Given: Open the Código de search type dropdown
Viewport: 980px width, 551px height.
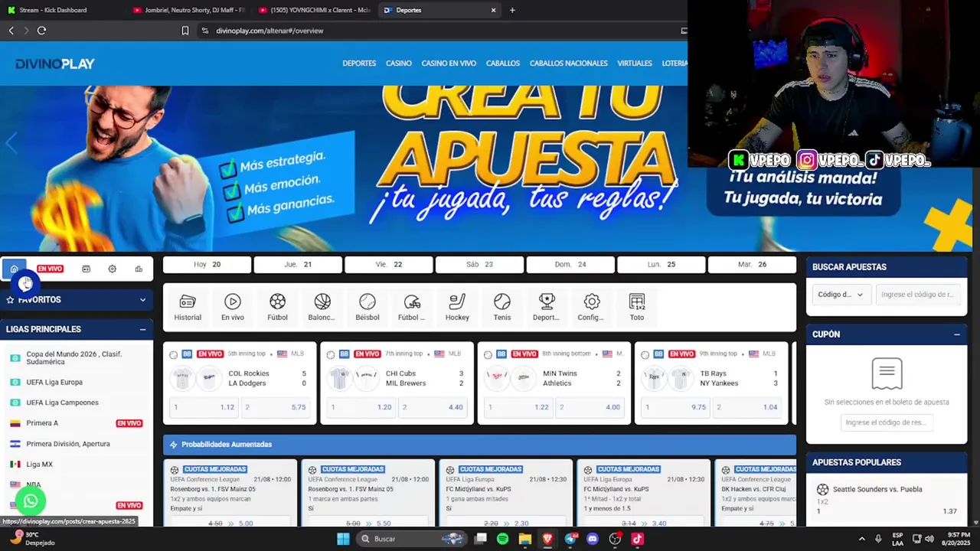Looking at the screenshot, I should (841, 295).
